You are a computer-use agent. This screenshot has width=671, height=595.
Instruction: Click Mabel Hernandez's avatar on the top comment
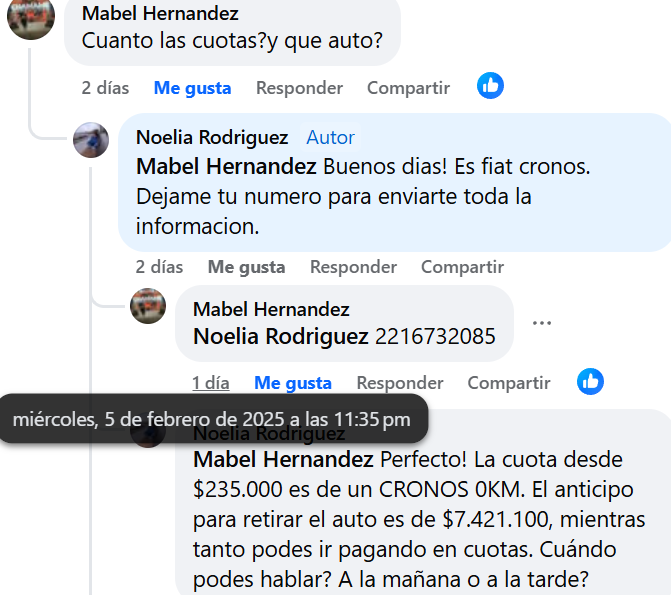click(31, 19)
